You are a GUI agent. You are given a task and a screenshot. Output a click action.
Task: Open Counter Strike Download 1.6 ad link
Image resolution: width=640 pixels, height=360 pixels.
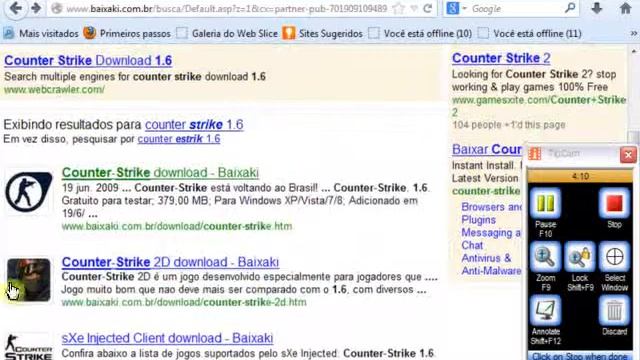pyautogui.click(x=88, y=60)
